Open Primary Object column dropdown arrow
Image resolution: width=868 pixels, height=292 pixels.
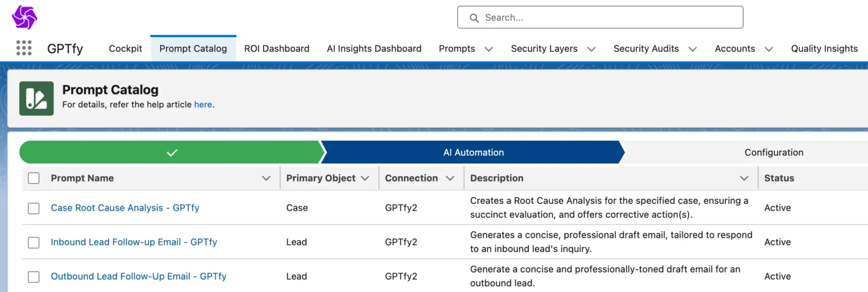click(x=365, y=178)
